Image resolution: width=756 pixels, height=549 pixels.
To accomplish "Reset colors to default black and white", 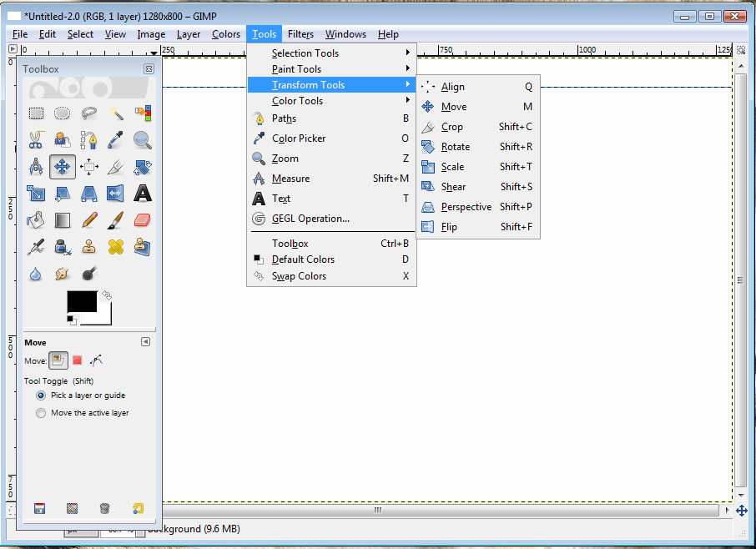I will [72, 320].
